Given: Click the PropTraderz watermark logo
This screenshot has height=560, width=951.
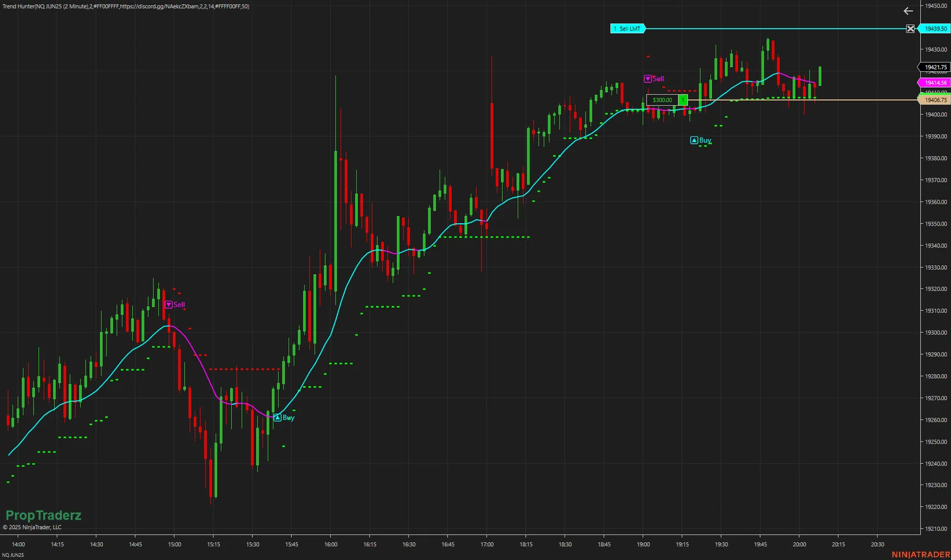Looking at the screenshot, I should coord(45,515).
